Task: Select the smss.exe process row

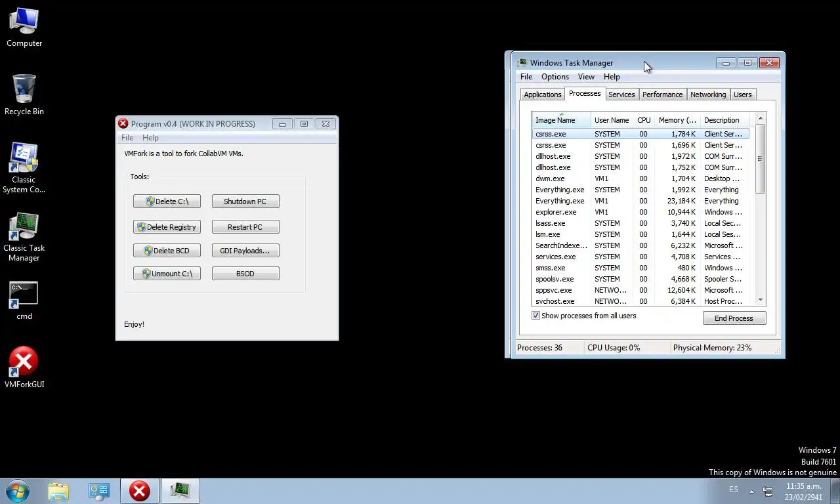Action: point(640,268)
